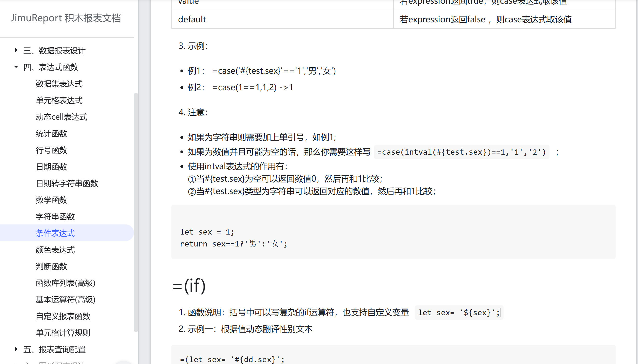Image resolution: width=638 pixels, height=364 pixels.
Task: Click the 如果为字符串则需要加上单引号 bullet
Action: click(x=262, y=137)
